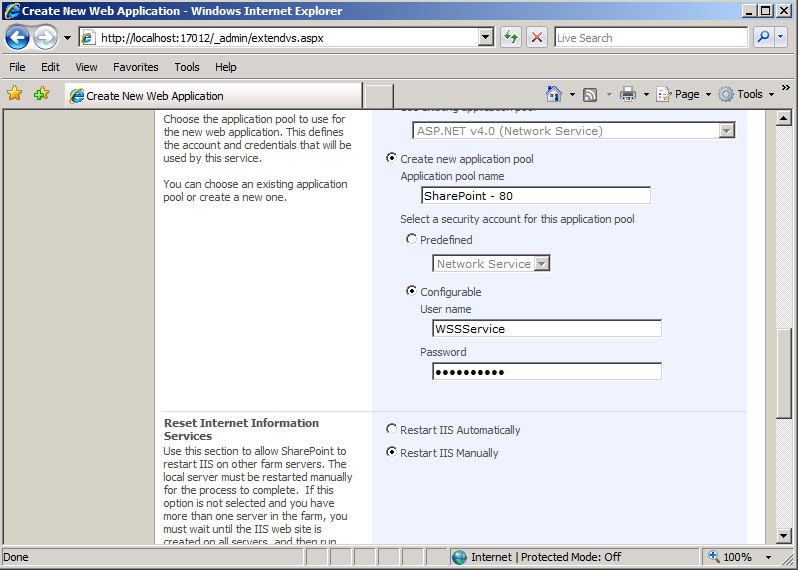This screenshot has width=798, height=570.
Task: Click the Live Search box
Action: pyautogui.click(x=650, y=38)
